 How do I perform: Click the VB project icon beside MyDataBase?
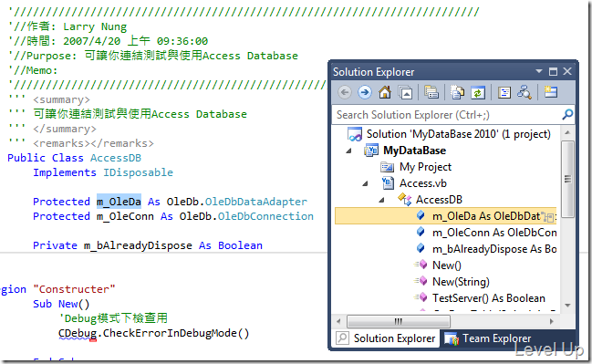[x=371, y=151]
